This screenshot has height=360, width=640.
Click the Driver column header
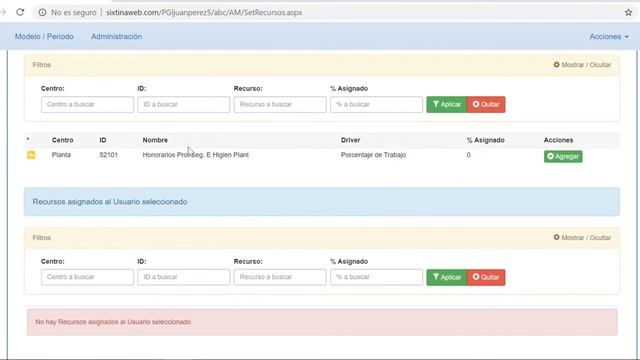[x=350, y=140]
